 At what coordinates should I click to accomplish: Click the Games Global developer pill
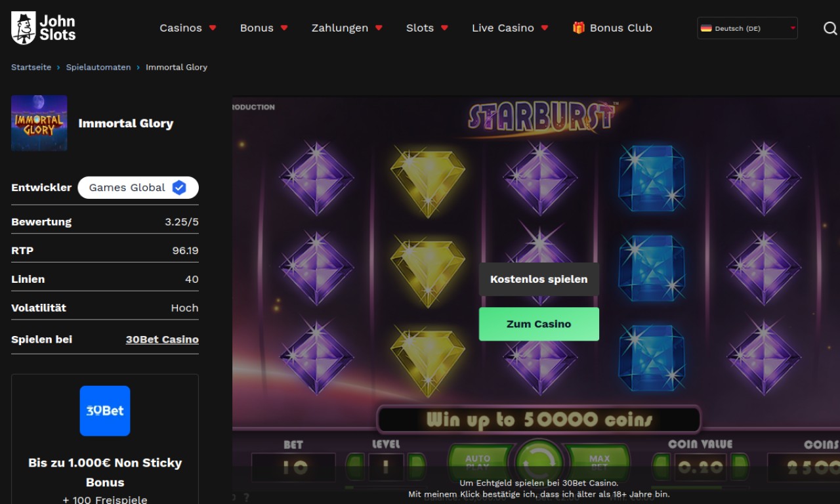click(138, 188)
